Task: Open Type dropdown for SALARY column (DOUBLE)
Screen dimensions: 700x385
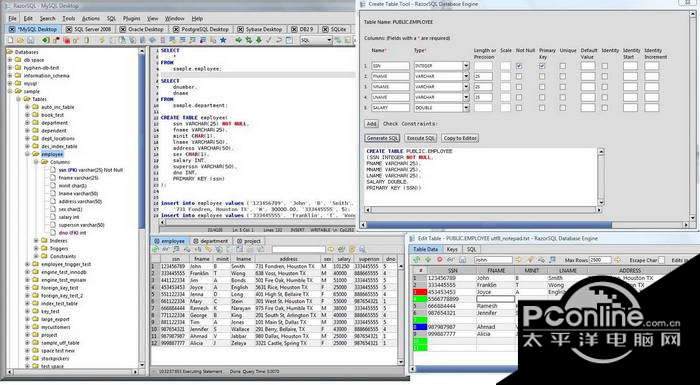Action: 466,108
